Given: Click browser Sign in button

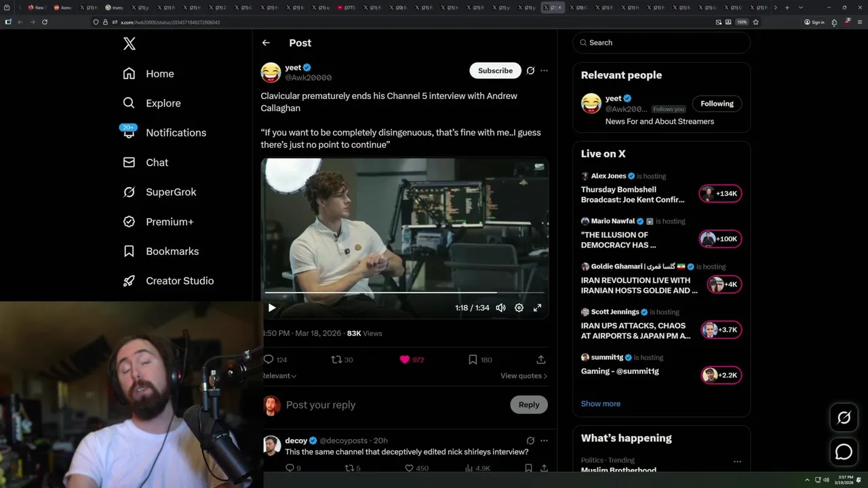Looking at the screenshot, I should point(814,22).
